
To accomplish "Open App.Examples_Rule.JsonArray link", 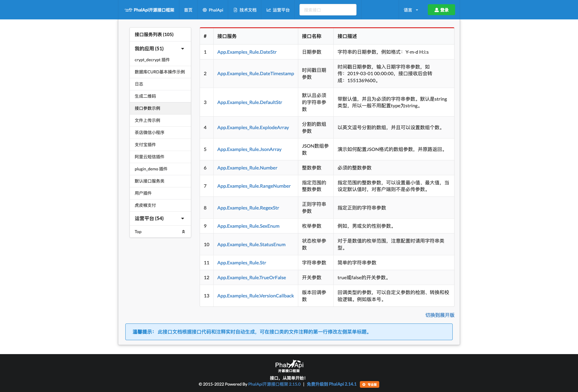I will (x=249, y=149).
